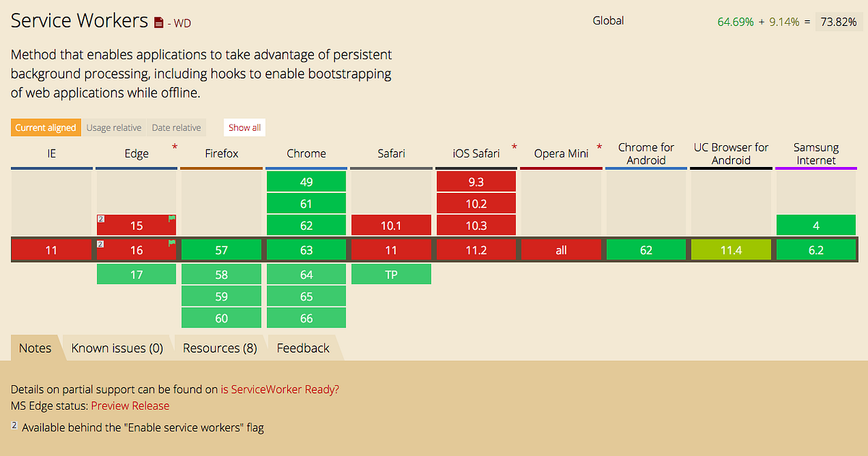Image resolution: width=868 pixels, height=456 pixels.
Task: Click the spec document icon beside Service Workers
Action: (x=158, y=22)
